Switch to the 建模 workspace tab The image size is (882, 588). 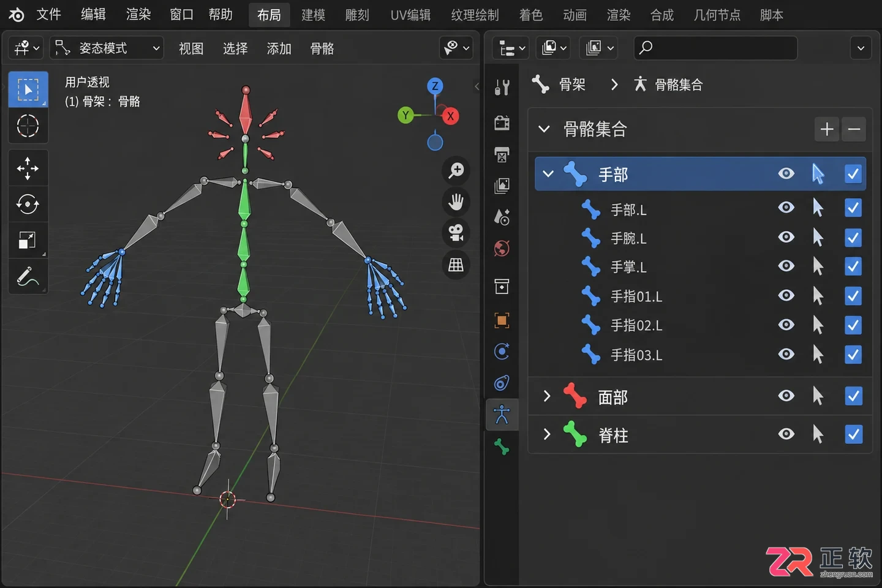pyautogui.click(x=313, y=15)
